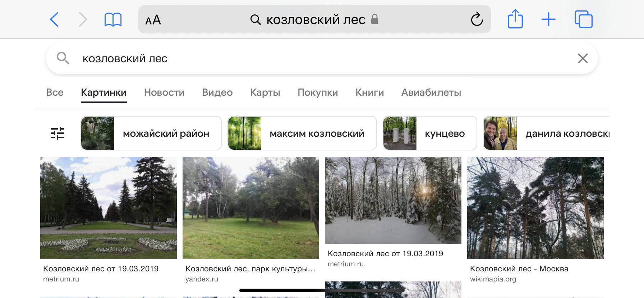Clear the search query with the X

[583, 58]
